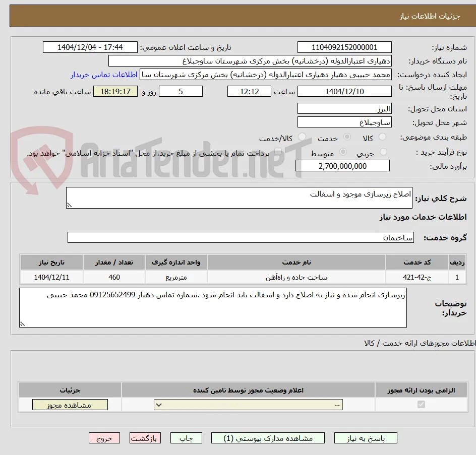The height and width of the screenshot is (455, 476).
Task: Click the deadline date 1404/12/10 field
Action: tap(344, 91)
